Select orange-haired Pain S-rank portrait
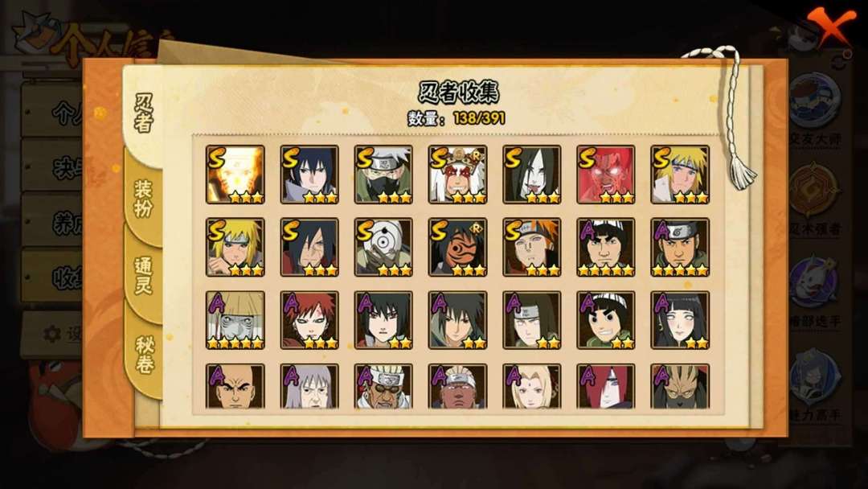868x489 pixels. tap(531, 247)
